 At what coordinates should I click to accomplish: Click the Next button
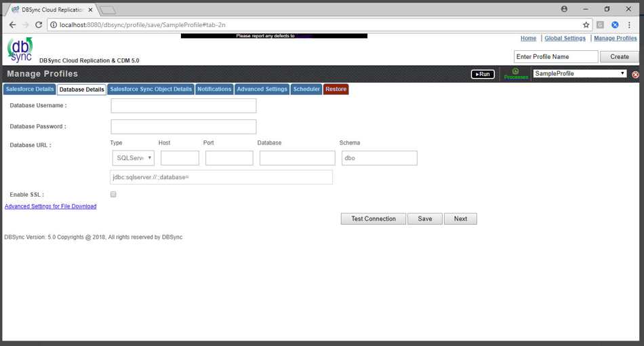(460, 218)
